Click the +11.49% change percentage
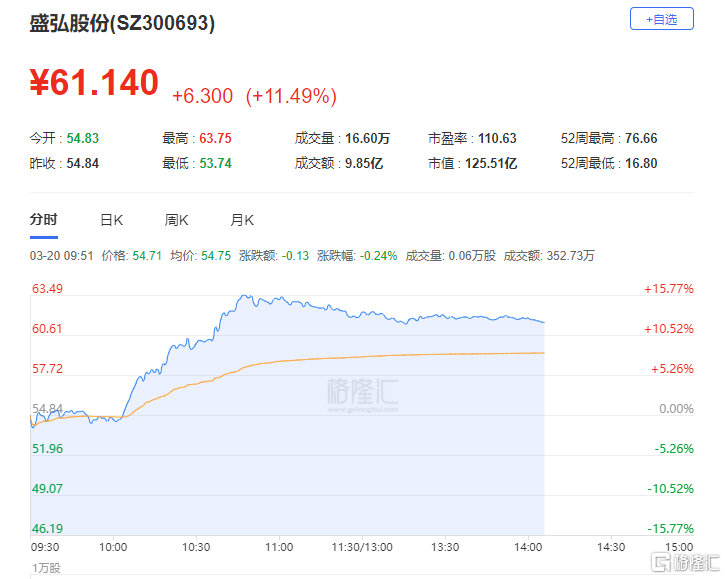Viewport: 726px width, 579px height. (291, 96)
